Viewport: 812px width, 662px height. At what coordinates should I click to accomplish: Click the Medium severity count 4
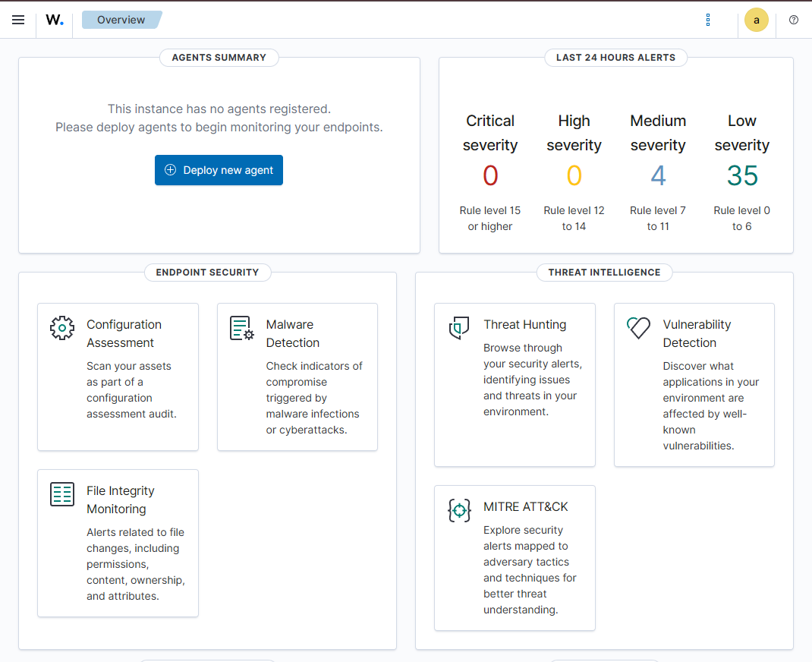(x=658, y=175)
